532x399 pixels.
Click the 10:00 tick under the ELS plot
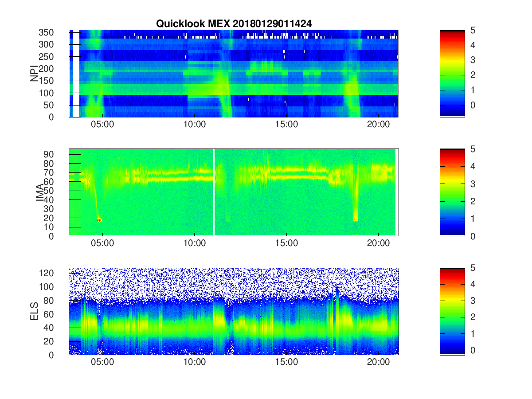194,363
